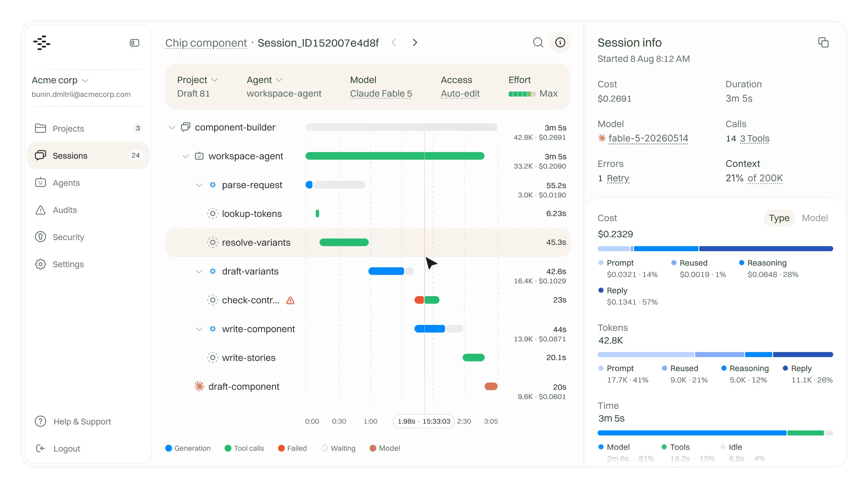The height and width of the screenshot is (488, 868).
Task: Open Agent filter dropdown
Action: 264,80
